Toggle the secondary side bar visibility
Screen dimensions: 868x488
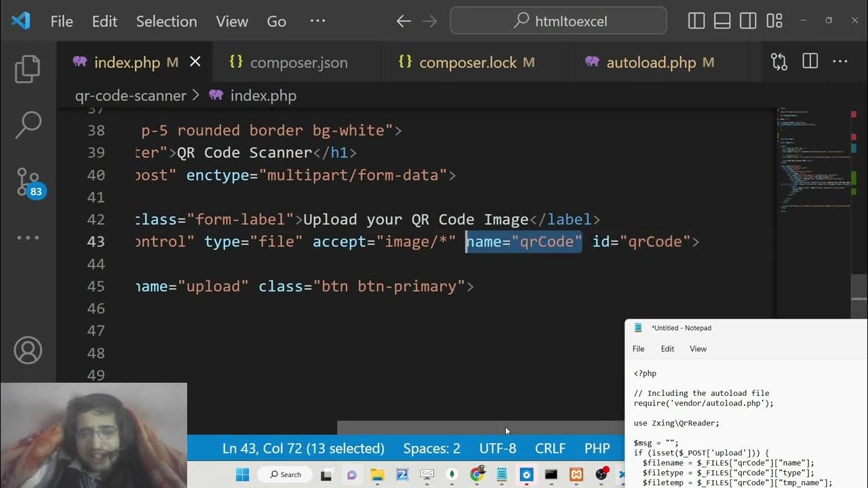click(748, 22)
